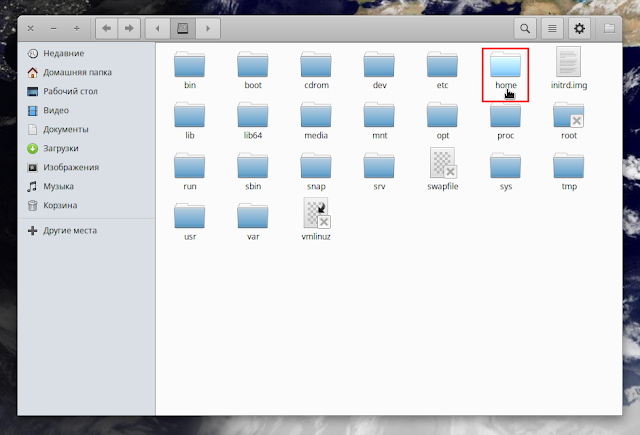Go back with the left arrow button
The width and height of the screenshot is (640, 435).
click(x=107, y=29)
